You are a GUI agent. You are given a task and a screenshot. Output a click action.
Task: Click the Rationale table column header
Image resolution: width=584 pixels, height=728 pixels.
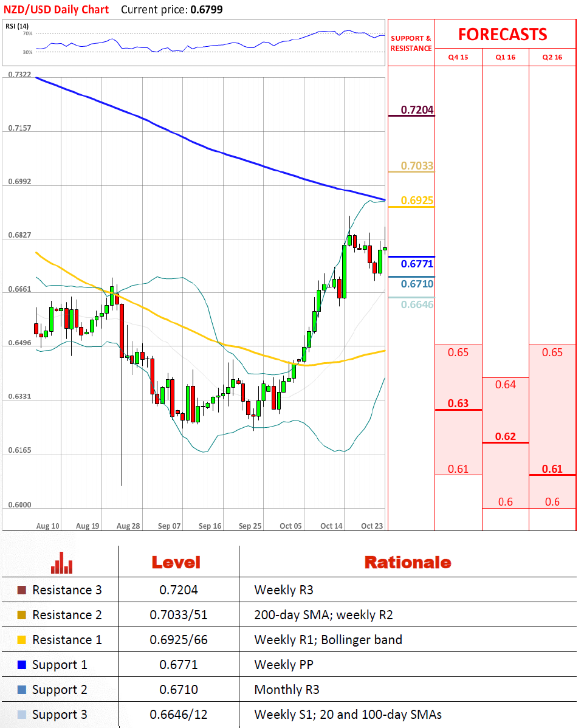pos(408,563)
